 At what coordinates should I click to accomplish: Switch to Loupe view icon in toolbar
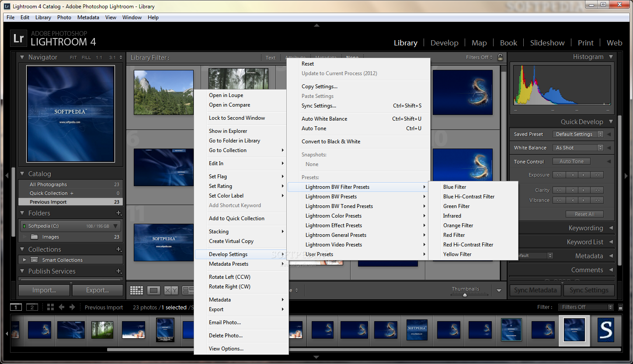pyautogui.click(x=154, y=290)
